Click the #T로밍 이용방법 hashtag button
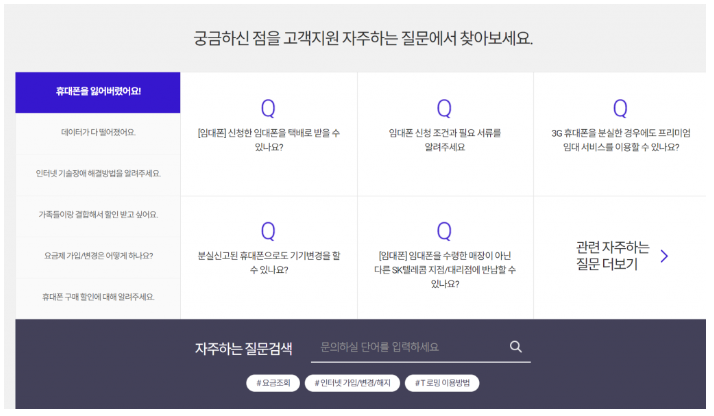 click(x=442, y=383)
